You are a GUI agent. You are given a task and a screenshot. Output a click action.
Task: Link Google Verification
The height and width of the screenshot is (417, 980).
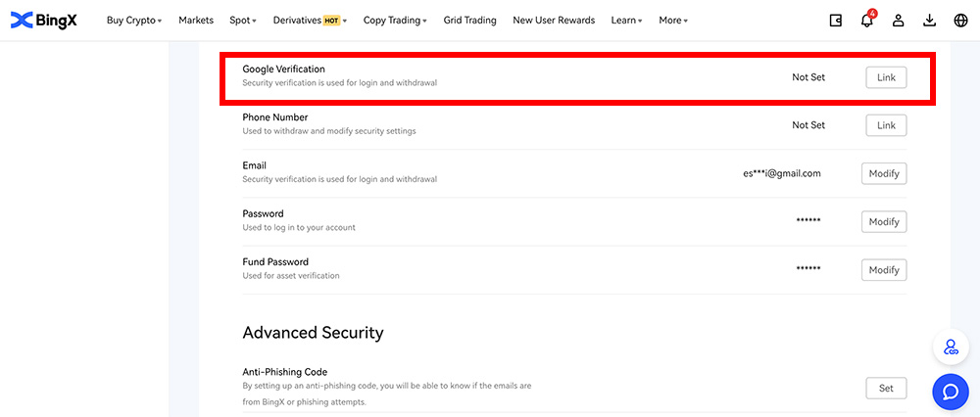(886, 77)
